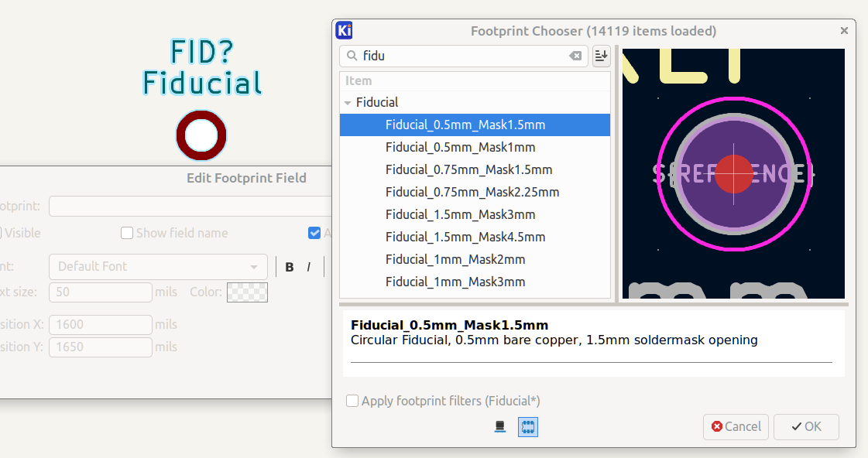Choose Fiducial_0.75mm_Mask2.25mm from list
The height and width of the screenshot is (458, 868).
pyautogui.click(x=472, y=192)
